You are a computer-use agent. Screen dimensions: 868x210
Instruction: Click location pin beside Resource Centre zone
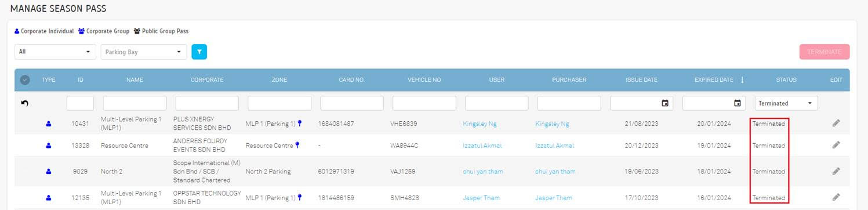click(x=297, y=145)
